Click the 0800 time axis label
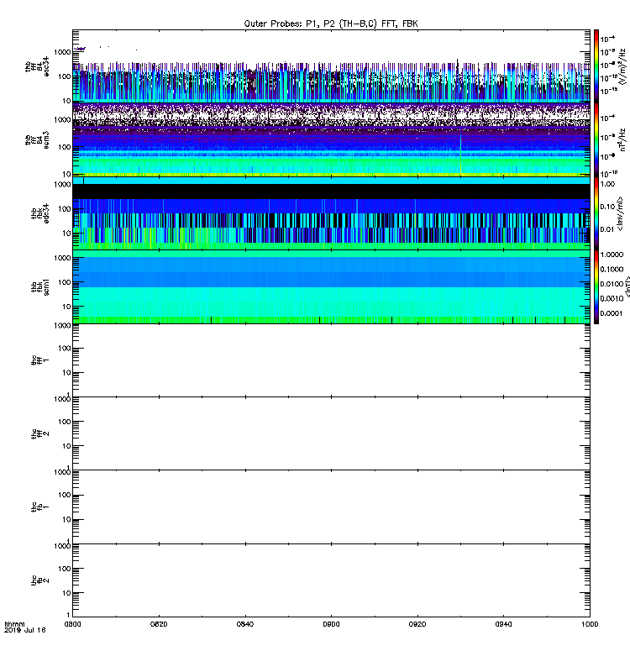 [72, 624]
